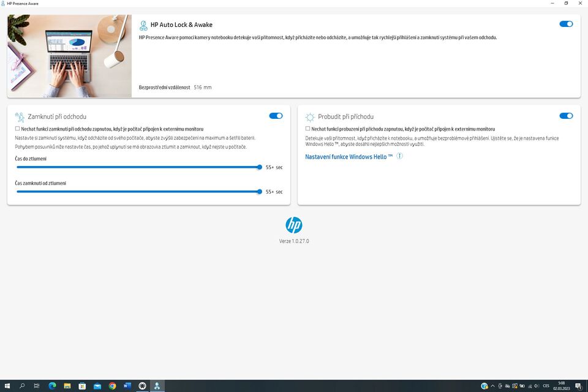
Task: Click the volume speaker icon in system tray
Action: click(537, 386)
